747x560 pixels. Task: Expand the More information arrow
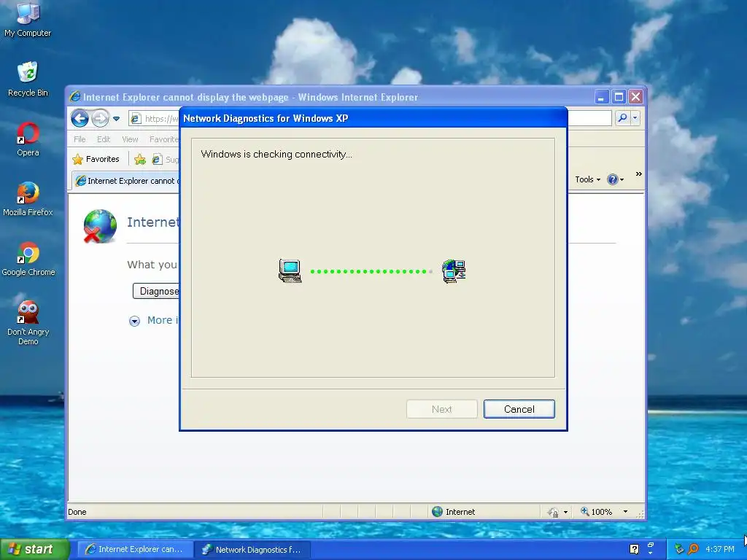[x=134, y=321]
